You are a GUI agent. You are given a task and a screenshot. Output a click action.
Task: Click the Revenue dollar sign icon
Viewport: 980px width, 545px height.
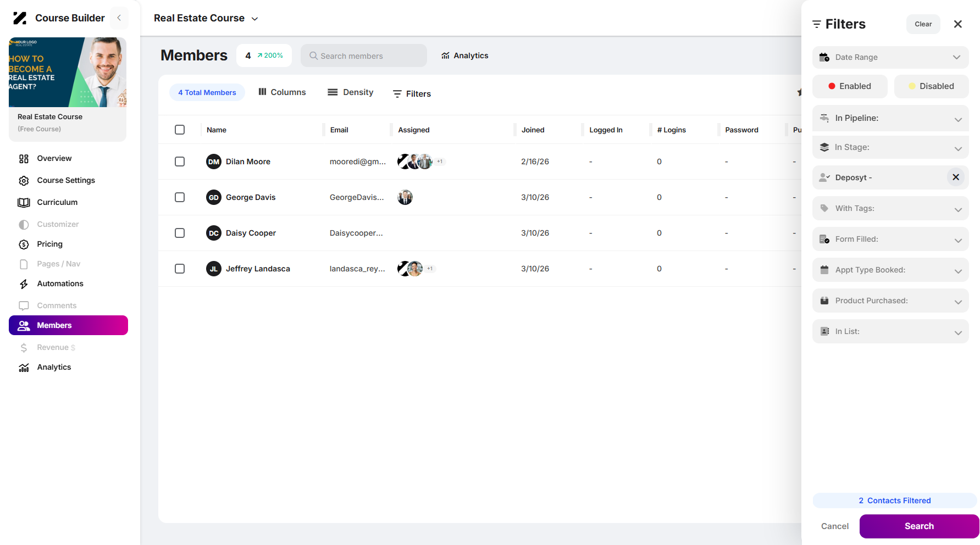pos(24,347)
